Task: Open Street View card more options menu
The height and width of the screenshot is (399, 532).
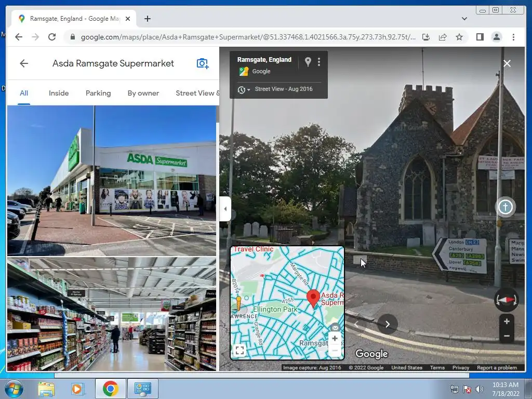Action: pos(319,62)
